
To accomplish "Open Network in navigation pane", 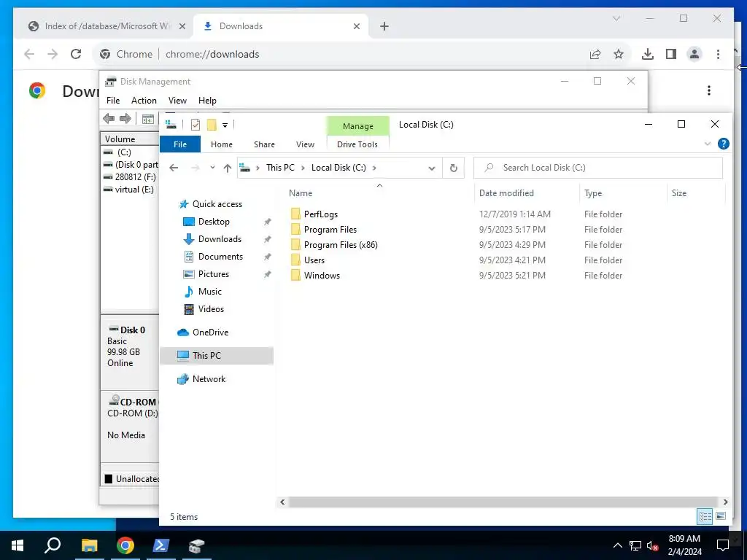I will click(209, 379).
